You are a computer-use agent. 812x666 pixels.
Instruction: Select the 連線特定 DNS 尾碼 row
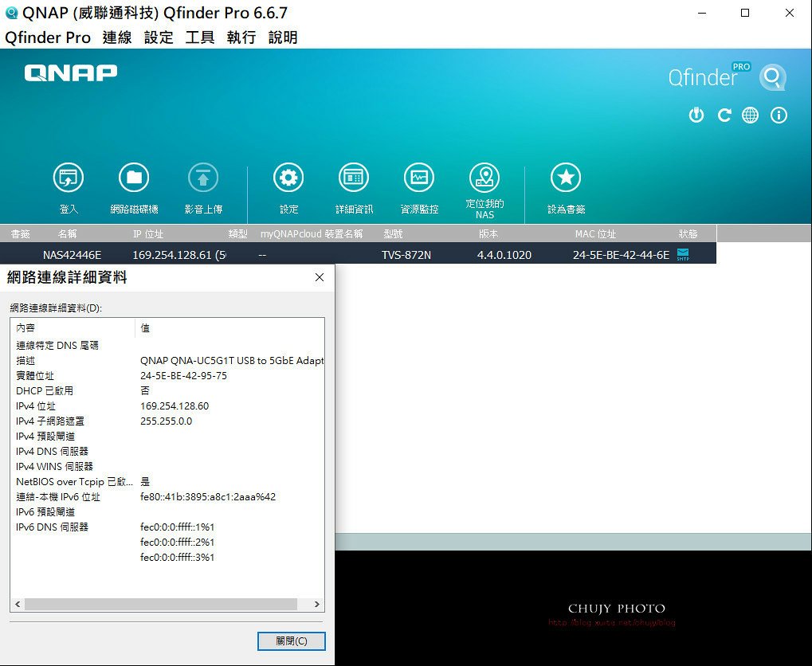(x=167, y=346)
